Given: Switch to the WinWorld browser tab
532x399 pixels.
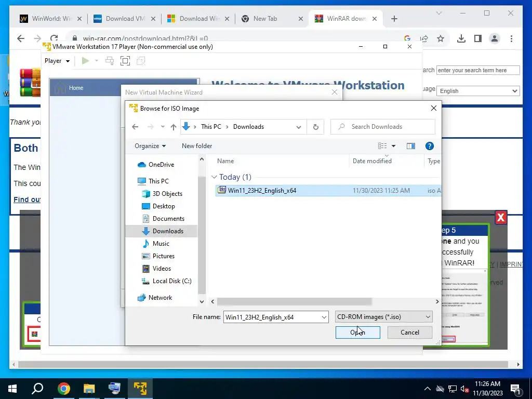Looking at the screenshot, I should click(51, 19).
